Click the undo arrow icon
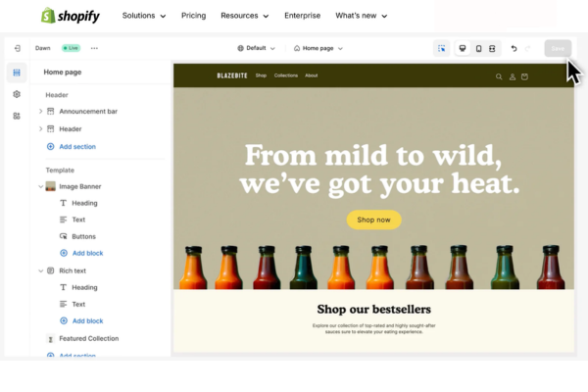This screenshot has height=392, width=588. tap(514, 48)
